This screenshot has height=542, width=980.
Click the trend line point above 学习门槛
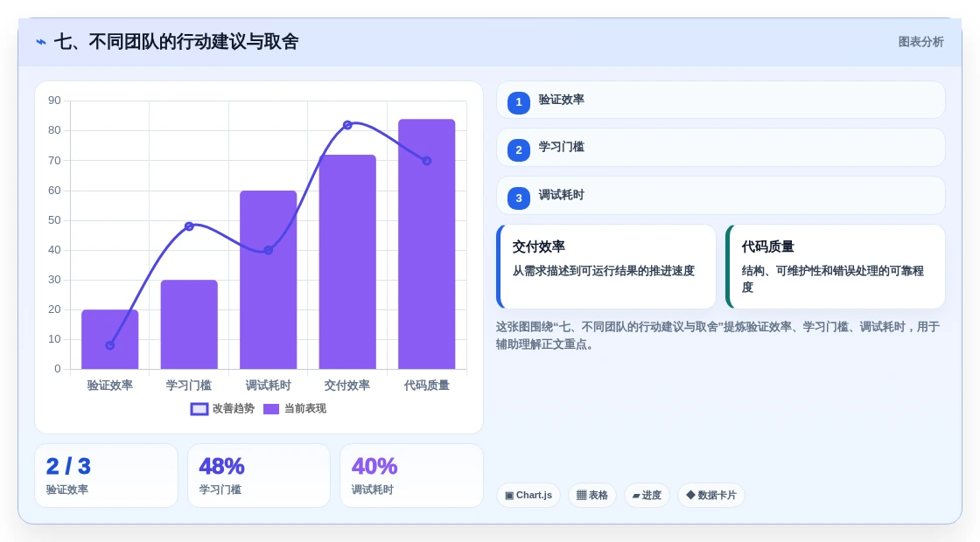[189, 226]
